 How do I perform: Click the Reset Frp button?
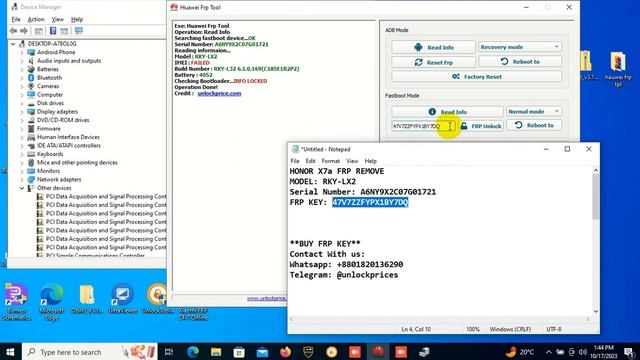433,62
